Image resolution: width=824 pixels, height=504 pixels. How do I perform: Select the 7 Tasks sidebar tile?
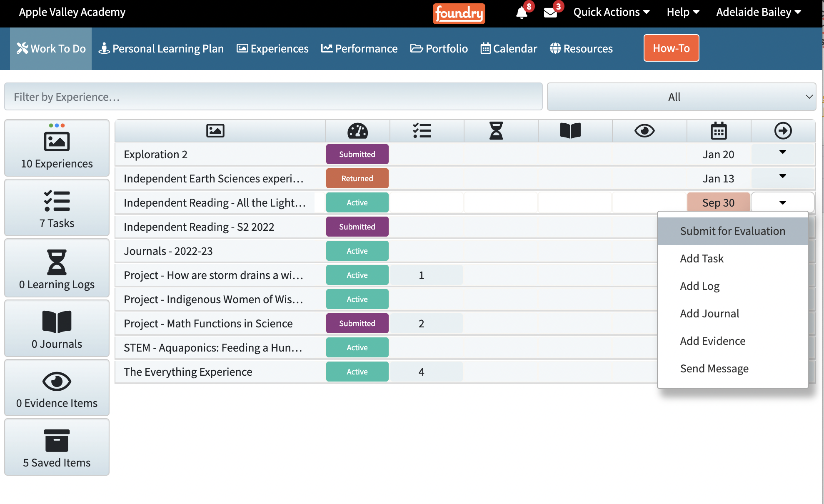(x=57, y=207)
